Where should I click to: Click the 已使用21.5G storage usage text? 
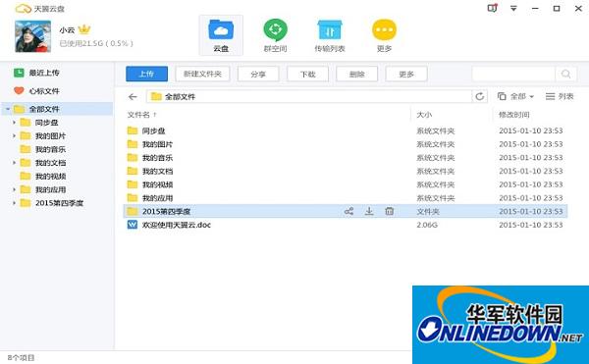tap(96, 43)
